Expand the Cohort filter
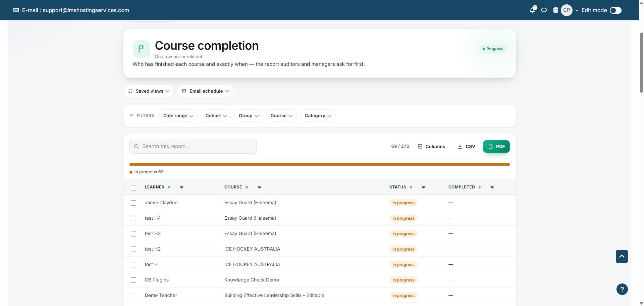The image size is (644, 306). pyautogui.click(x=216, y=116)
